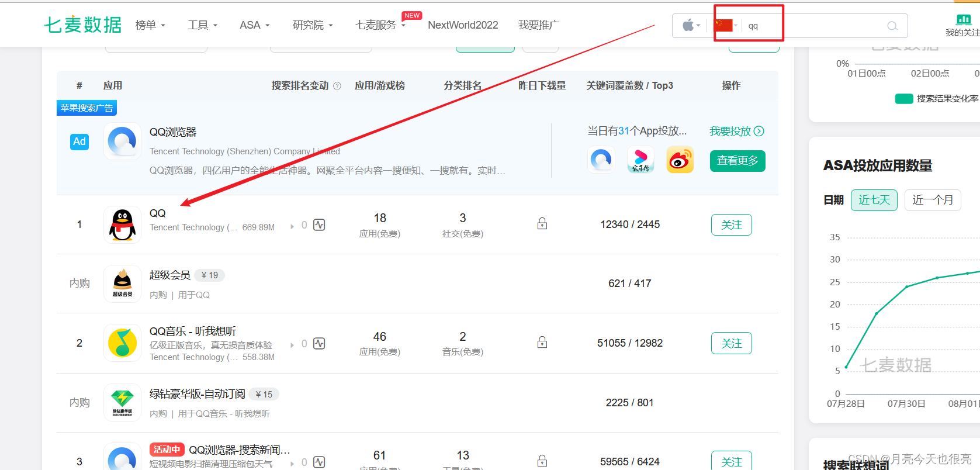The height and width of the screenshot is (470, 980).
Task: Open the 工具 dropdown menu
Action: tap(202, 25)
